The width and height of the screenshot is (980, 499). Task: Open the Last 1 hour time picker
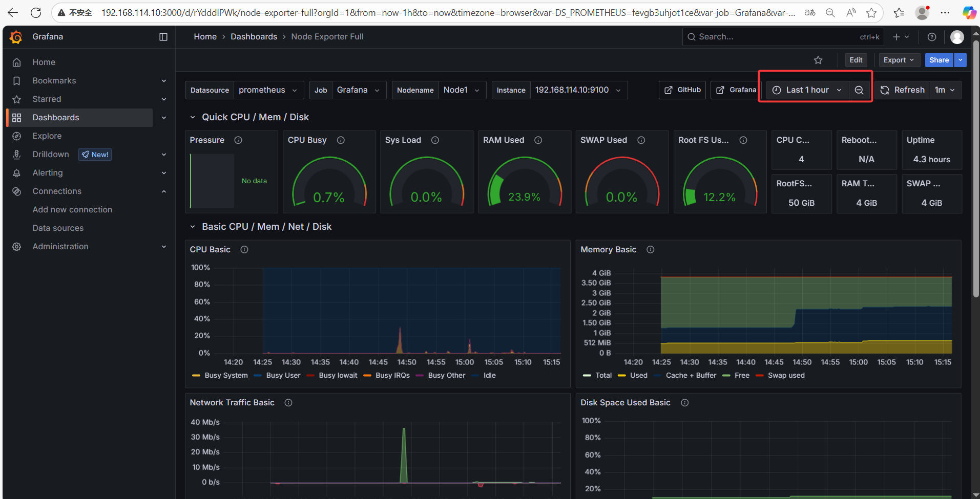click(807, 90)
